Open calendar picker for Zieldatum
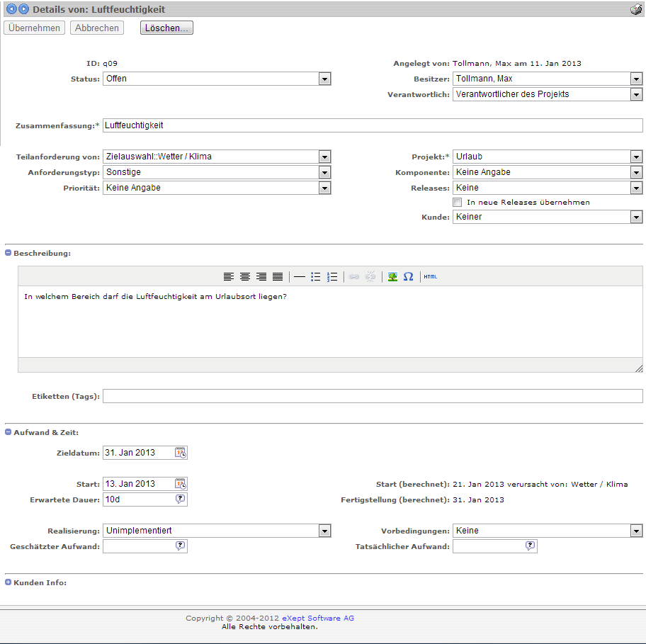The height and width of the screenshot is (644, 646). pos(181,453)
